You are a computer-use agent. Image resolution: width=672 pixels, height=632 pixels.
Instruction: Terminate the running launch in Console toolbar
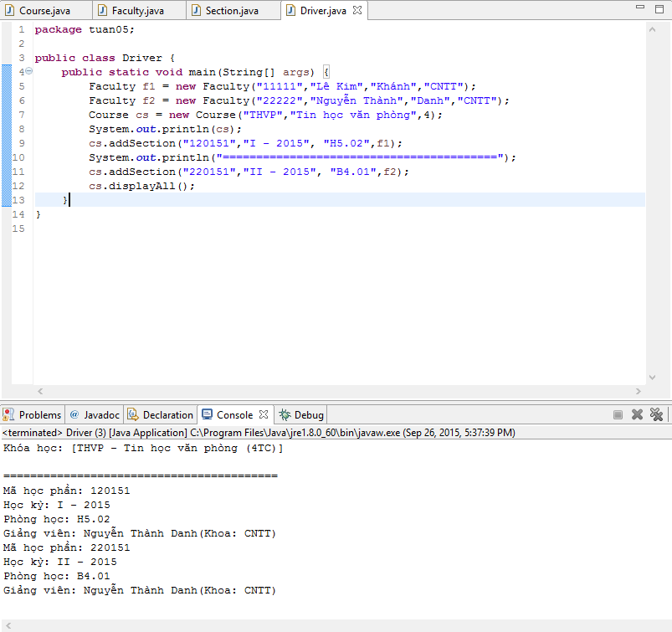(618, 414)
